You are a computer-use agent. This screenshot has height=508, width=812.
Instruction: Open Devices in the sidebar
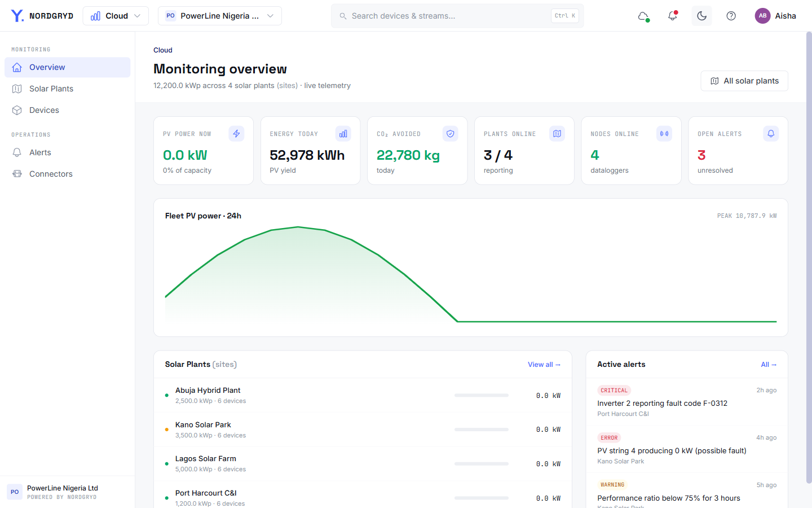tap(68, 110)
